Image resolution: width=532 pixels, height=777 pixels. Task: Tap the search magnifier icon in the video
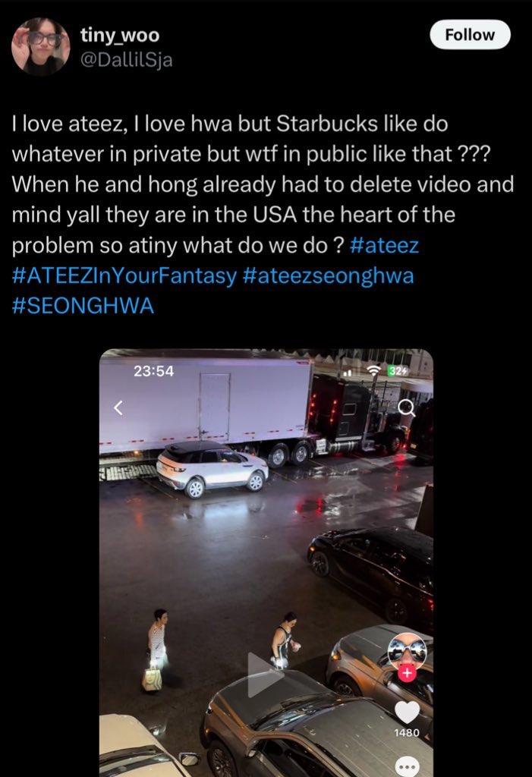point(407,407)
